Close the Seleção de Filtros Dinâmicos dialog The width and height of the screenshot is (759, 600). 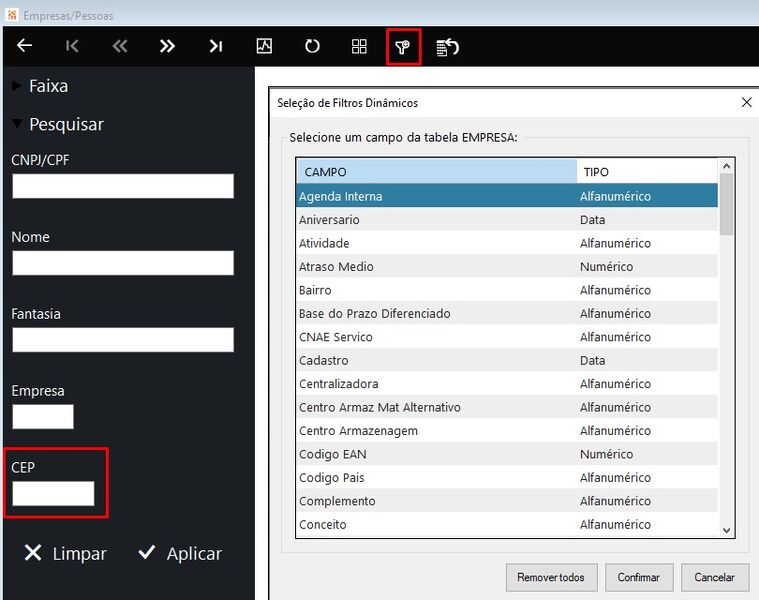pyautogui.click(x=746, y=102)
